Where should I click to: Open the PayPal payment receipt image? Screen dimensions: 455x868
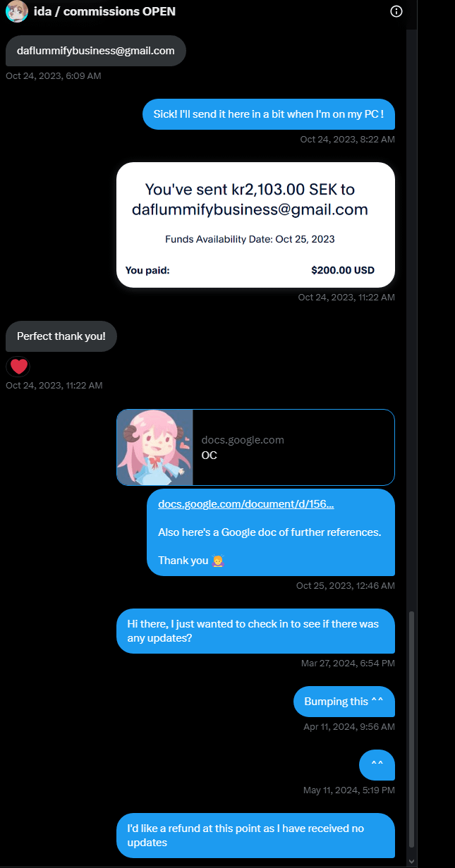pyautogui.click(x=255, y=225)
